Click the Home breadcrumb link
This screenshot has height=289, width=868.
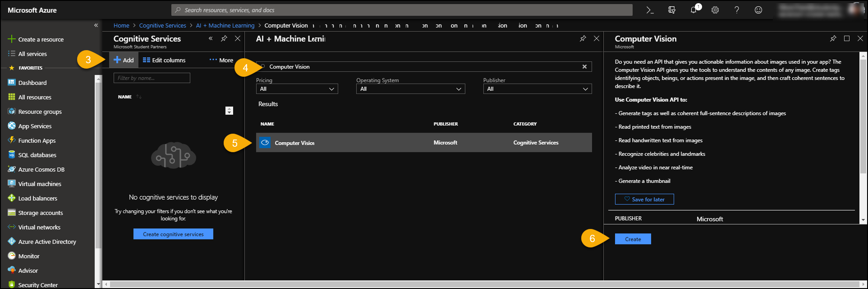click(121, 25)
